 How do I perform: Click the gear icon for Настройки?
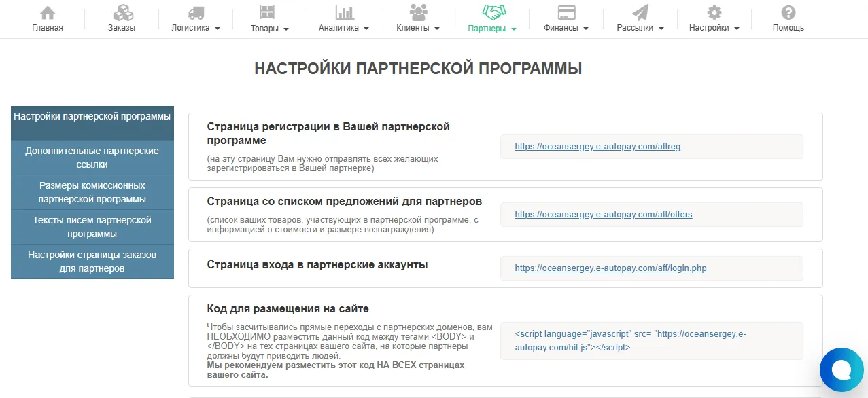coord(714,12)
